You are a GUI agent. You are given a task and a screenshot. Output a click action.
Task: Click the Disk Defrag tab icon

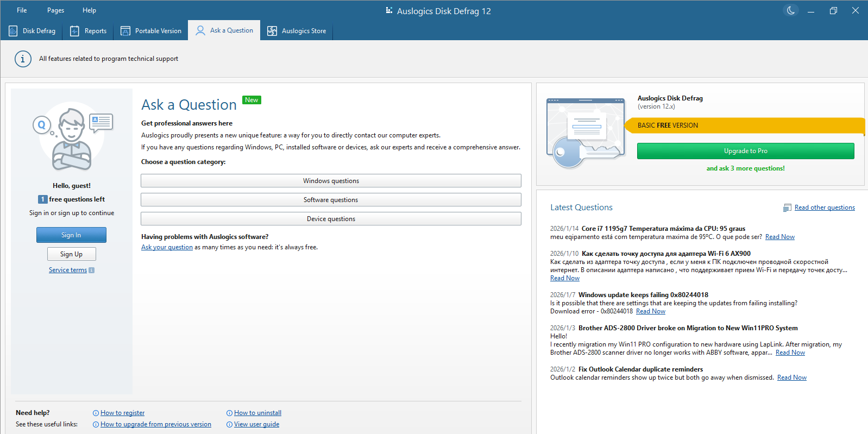(13, 31)
